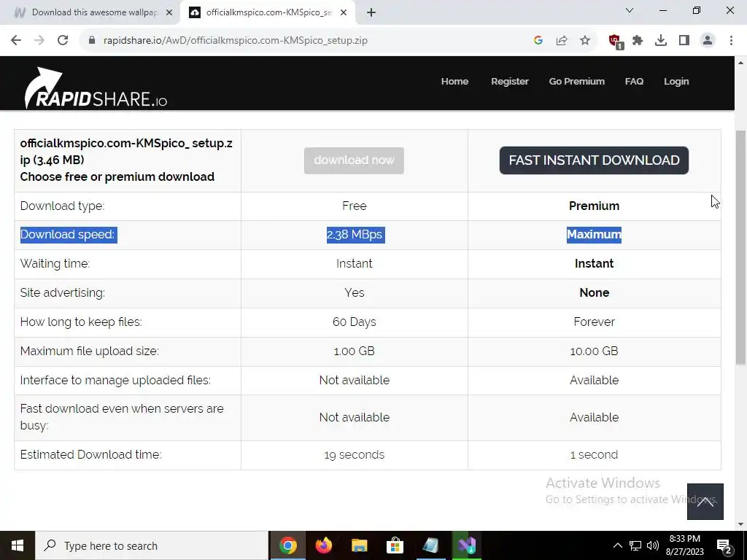
Task: Open the Login nav link
Action: point(676,82)
